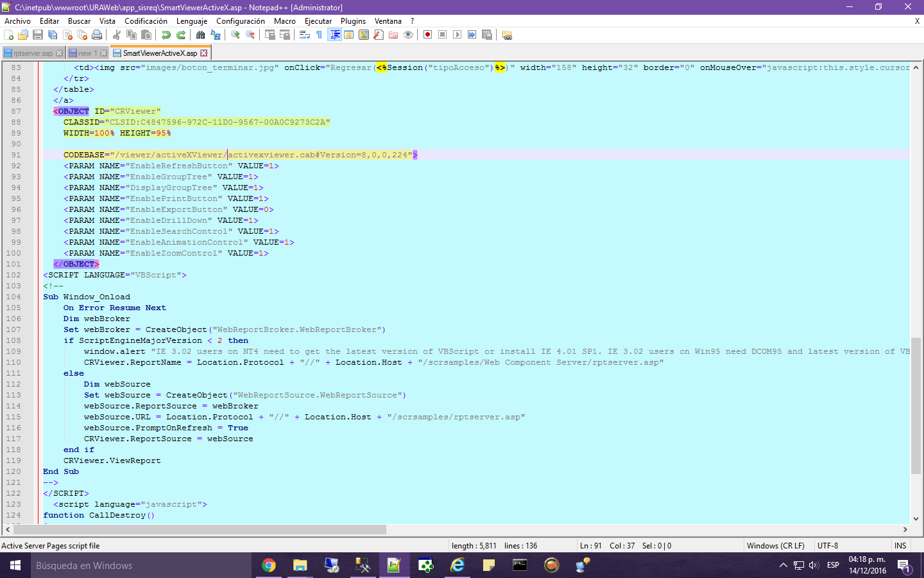
Task: Zoom out using magnifier minus icon
Action: point(250,35)
